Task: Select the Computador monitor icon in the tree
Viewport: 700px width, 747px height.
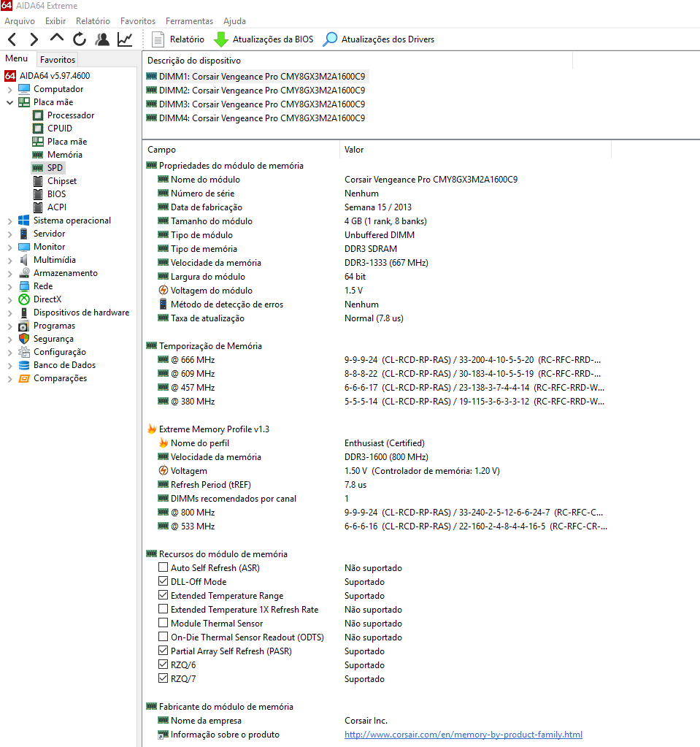Action: tap(24, 89)
